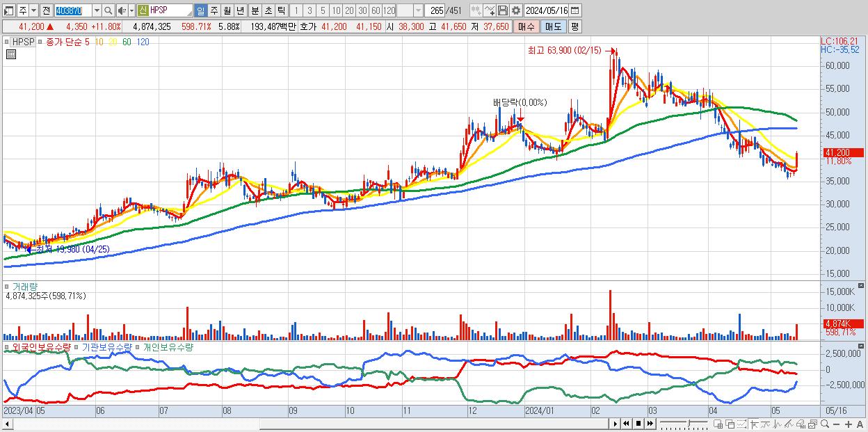Switch to the 틱 tick period toggle
This screenshot has height=432, width=868.
(281, 11)
